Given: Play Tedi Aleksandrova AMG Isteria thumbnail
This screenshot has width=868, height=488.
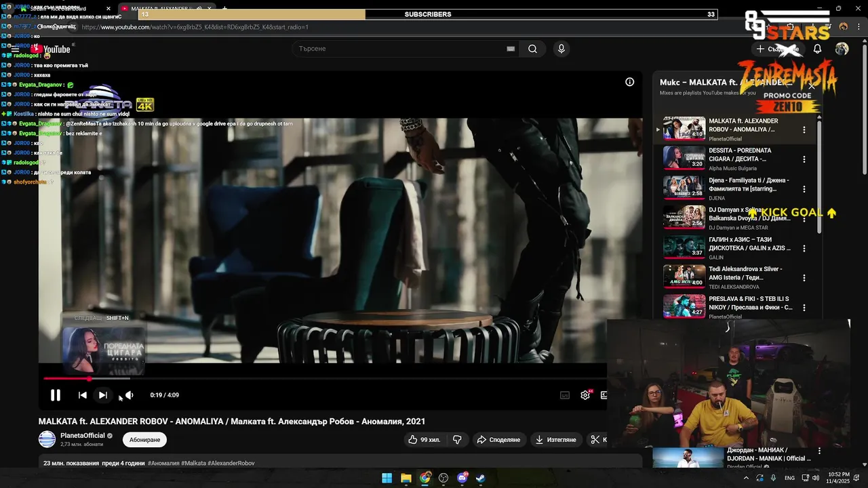Looking at the screenshot, I should tap(684, 277).
